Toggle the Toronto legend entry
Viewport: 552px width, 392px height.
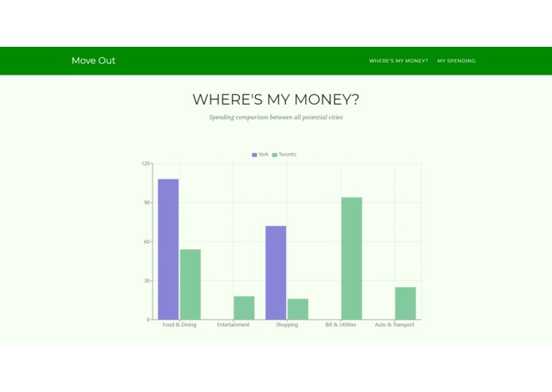click(284, 154)
